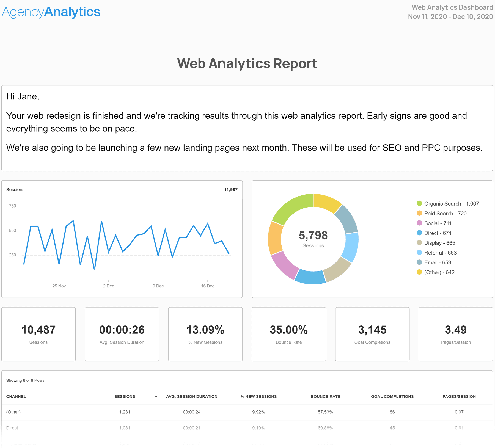
Task: Sort table by Goal Completions column
Action: click(392, 396)
